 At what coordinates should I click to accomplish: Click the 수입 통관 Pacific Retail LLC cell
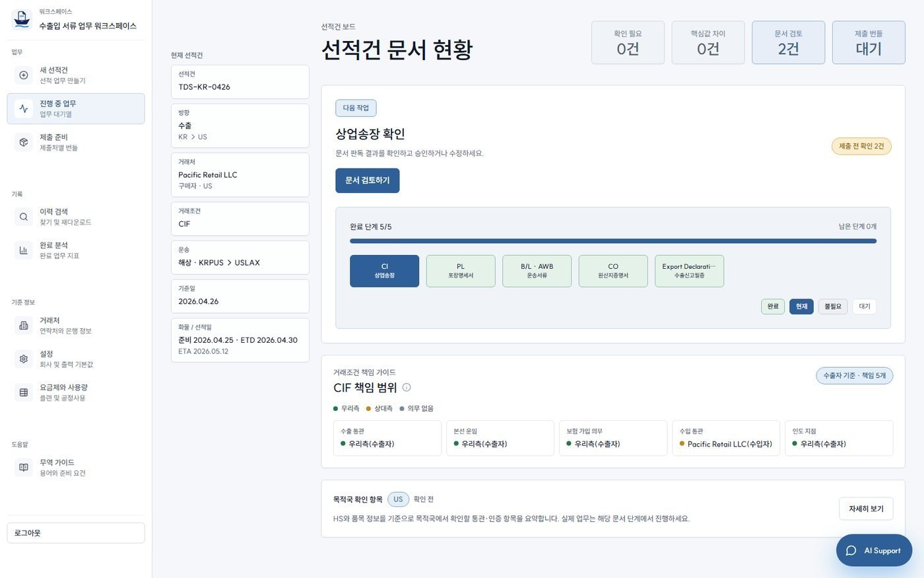tap(726, 438)
